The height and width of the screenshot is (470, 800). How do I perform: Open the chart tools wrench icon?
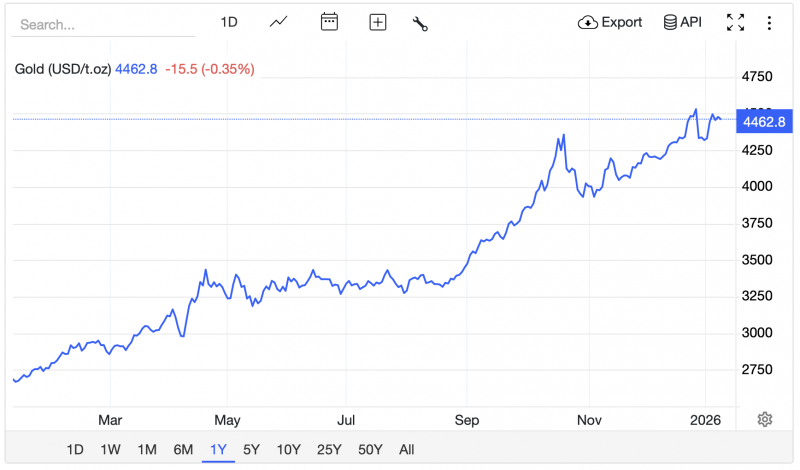420,23
